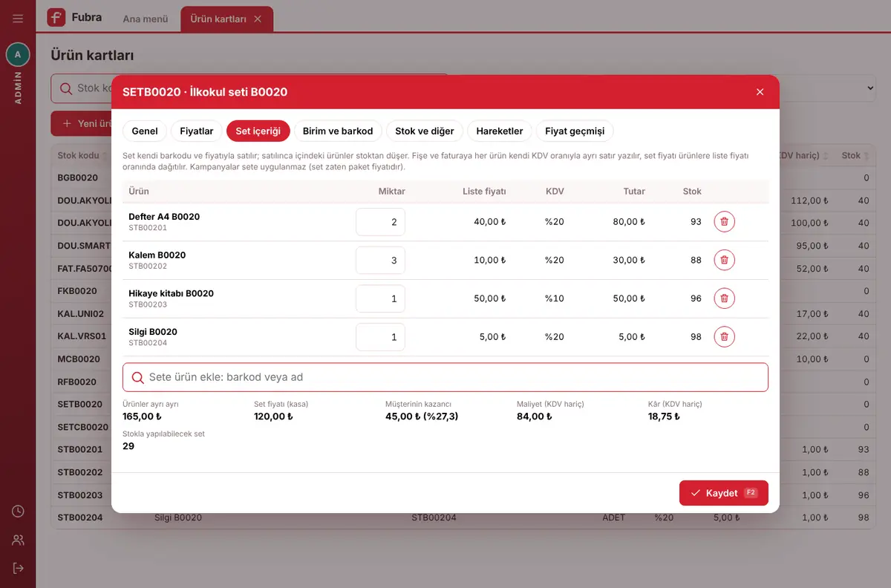This screenshot has height=588, width=891.
Task: Focus the 'Sete ürün ekle' search field
Action: [446, 377]
